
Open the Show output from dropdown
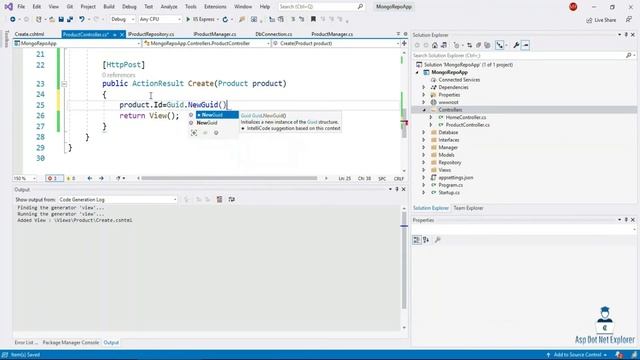[117, 200]
